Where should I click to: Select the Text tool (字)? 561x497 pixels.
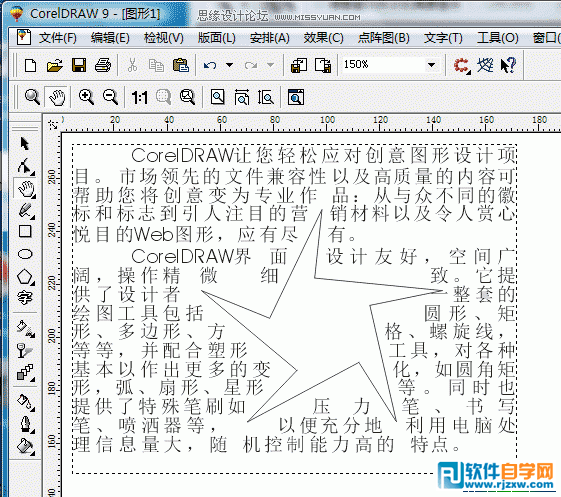(25, 297)
